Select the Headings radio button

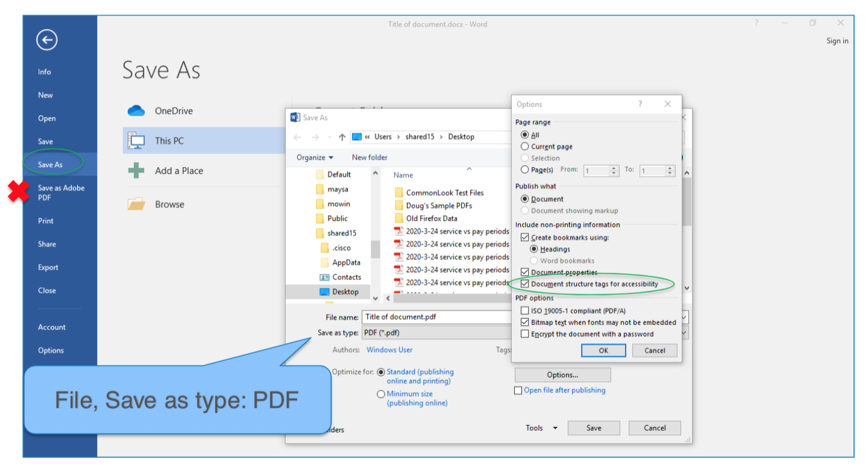(534, 249)
